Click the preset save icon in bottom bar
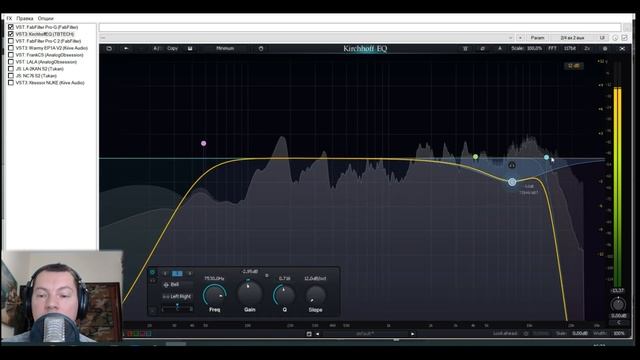This screenshot has width=640, height=360. [x=309, y=334]
